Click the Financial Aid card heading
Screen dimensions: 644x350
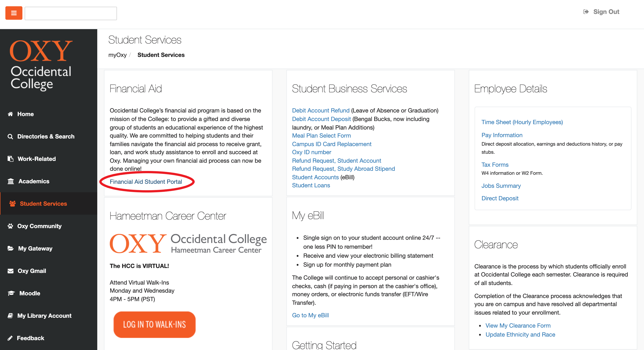pyautogui.click(x=136, y=89)
